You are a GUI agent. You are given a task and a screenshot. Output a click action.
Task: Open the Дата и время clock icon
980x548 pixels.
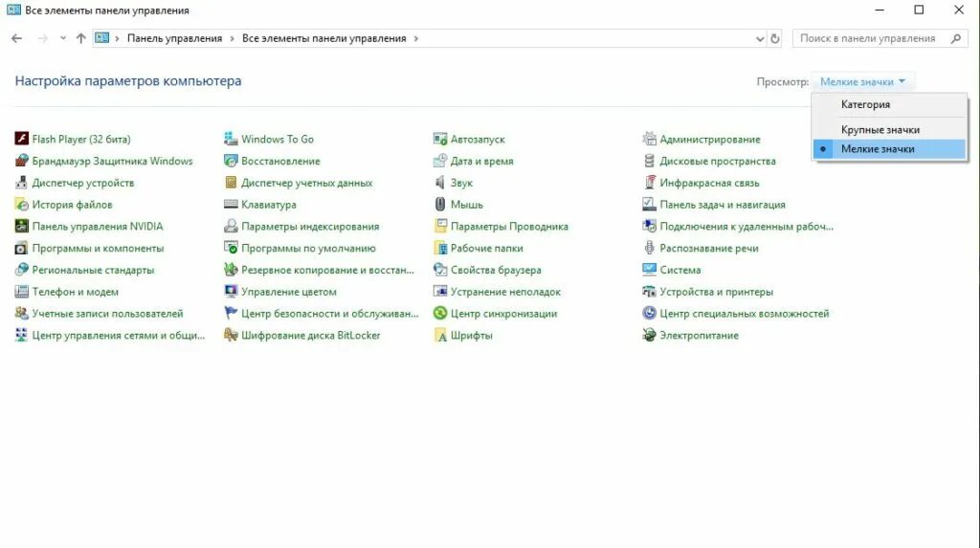(440, 161)
